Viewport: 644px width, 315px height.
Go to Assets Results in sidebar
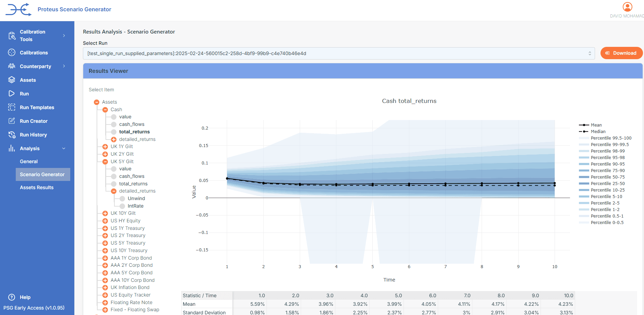[x=37, y=187]
